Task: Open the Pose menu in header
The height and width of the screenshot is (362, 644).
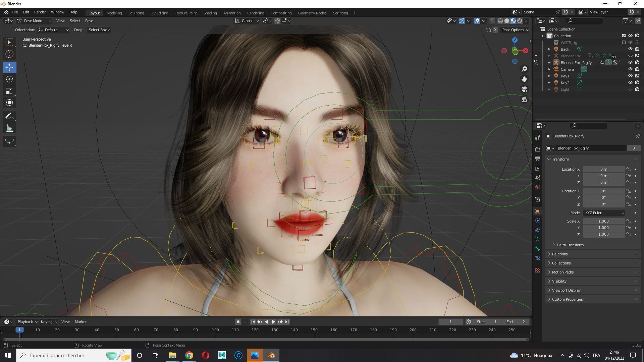Action: tap(89, 21)
